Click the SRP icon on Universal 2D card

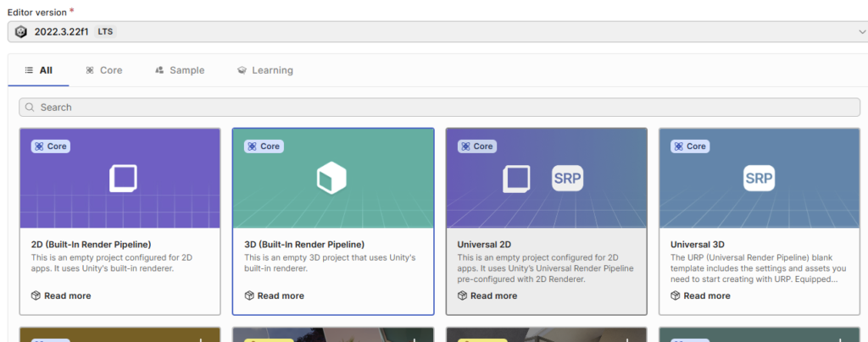click(567, 179)
